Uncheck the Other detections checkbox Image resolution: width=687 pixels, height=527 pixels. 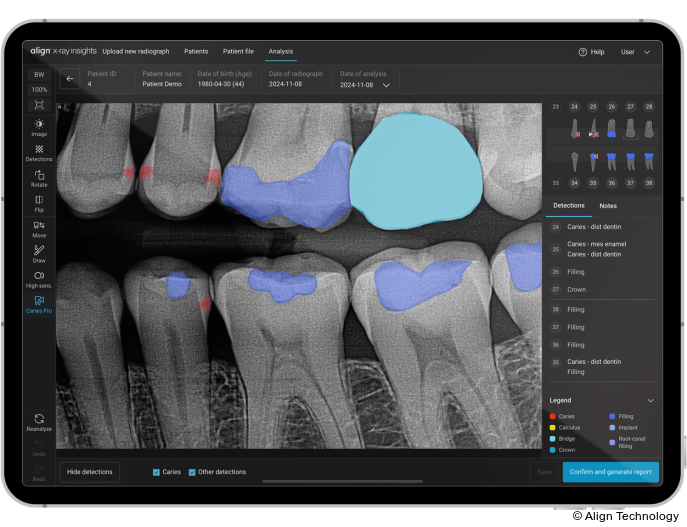(192, 472)
